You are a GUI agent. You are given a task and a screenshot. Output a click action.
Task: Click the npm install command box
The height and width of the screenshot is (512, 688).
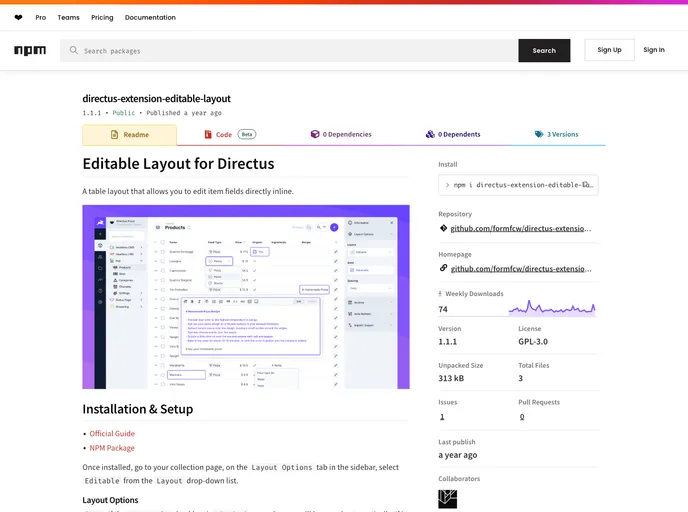(x=518, y=185)
